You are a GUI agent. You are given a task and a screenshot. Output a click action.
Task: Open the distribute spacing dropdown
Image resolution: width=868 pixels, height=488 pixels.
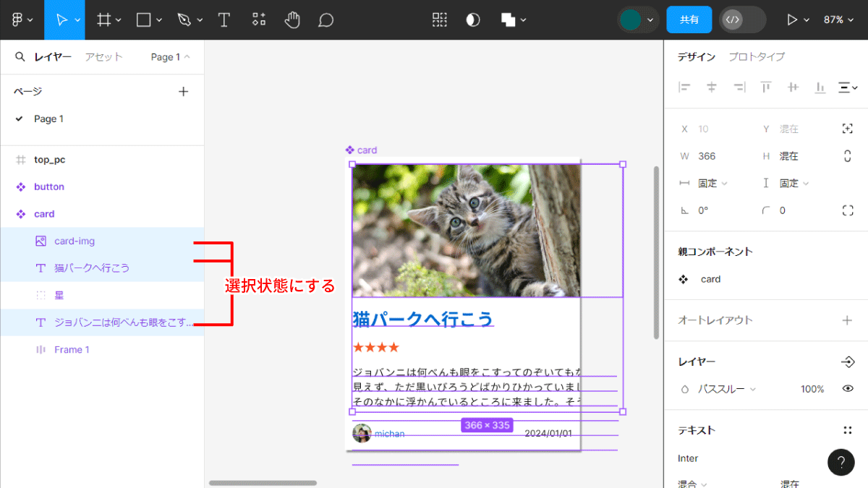(848, 87)
